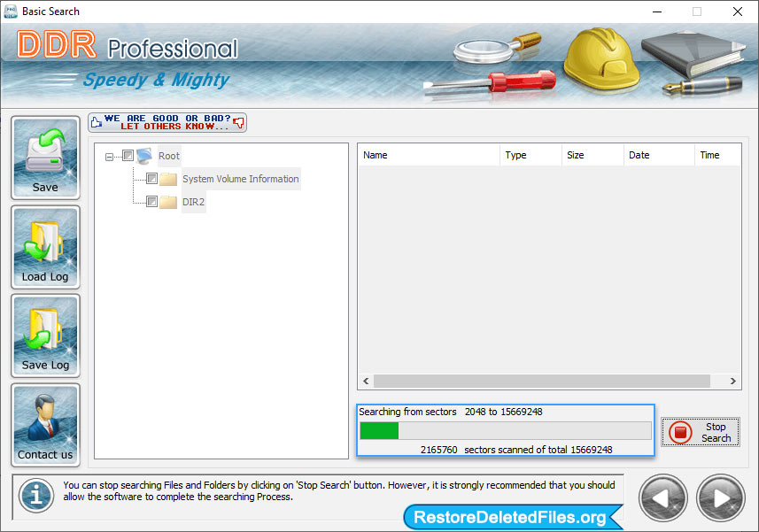Open the Contact us button
Viewport: 759px width, 532px height.
pos(45,425)
